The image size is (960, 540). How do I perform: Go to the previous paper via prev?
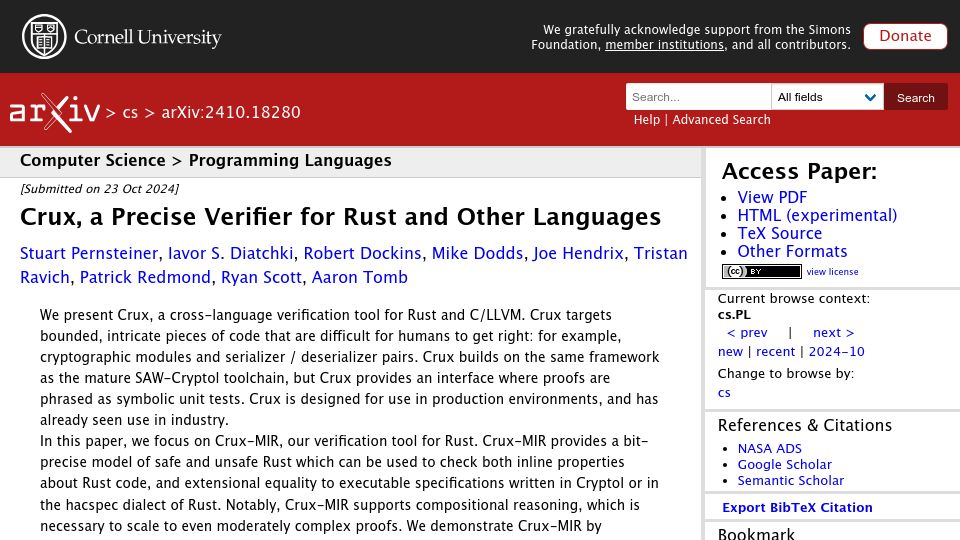(x=747, y=332)
